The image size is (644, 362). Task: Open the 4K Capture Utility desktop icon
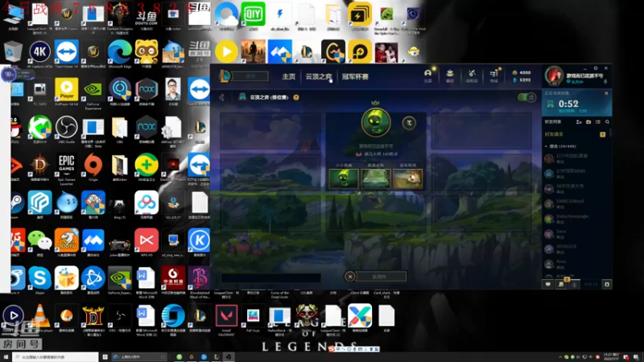(x=39, y=52)
